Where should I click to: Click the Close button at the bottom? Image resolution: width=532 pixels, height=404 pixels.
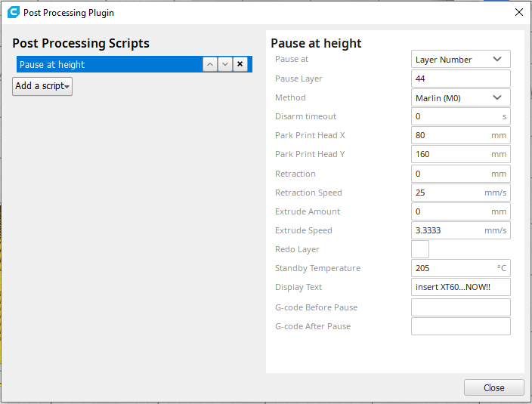494,387
